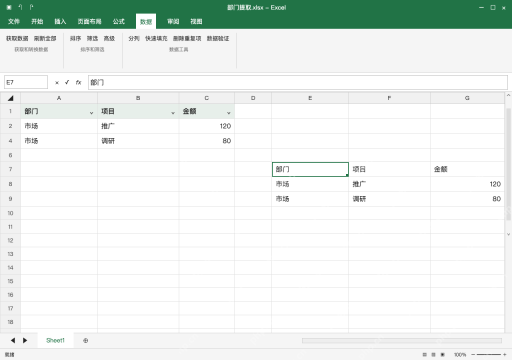512x360 pixels.
Task: Select cell F9 containing 调研
Action: (x=389, y=199)
